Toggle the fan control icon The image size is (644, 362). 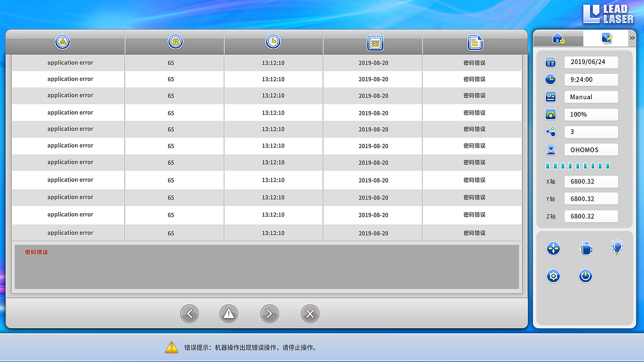[553, 248]
